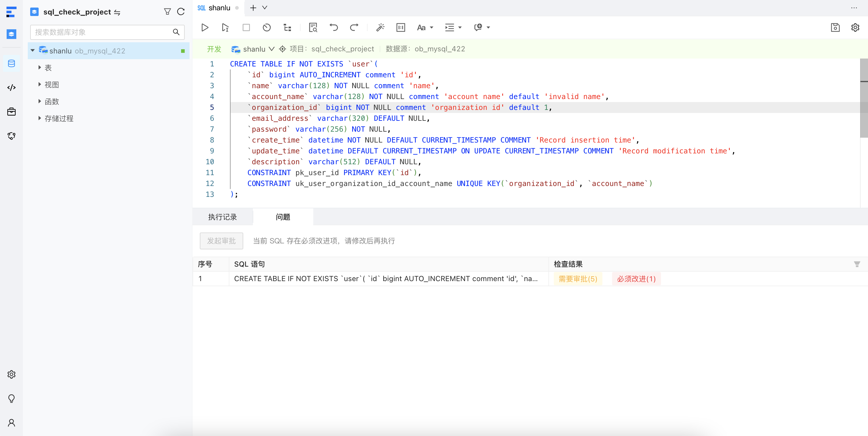Open the project layers sidebar icon
This screenshot has height=436, width=868.
pos(11,34)
